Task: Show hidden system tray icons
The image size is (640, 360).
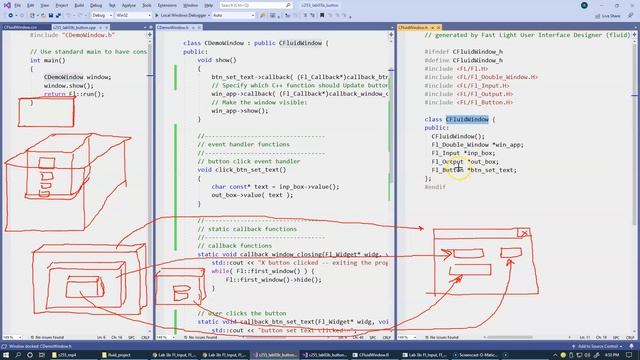Action: [556, 355]
